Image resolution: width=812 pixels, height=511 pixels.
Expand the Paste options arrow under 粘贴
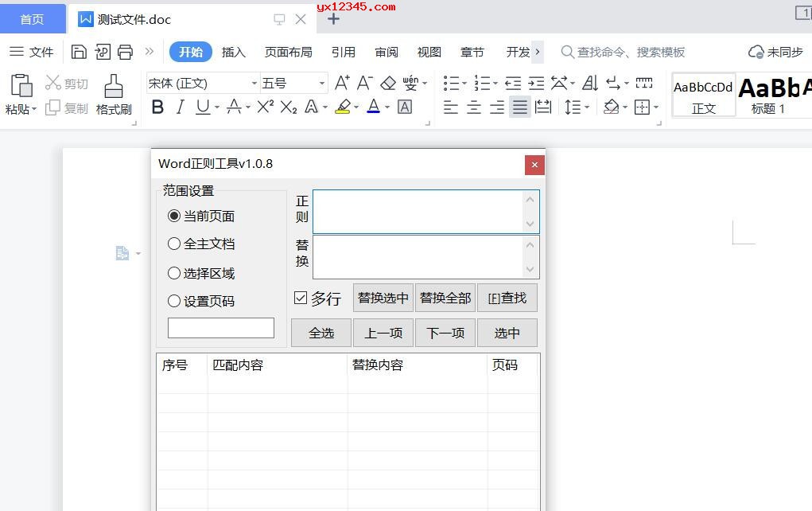[34, 109]
